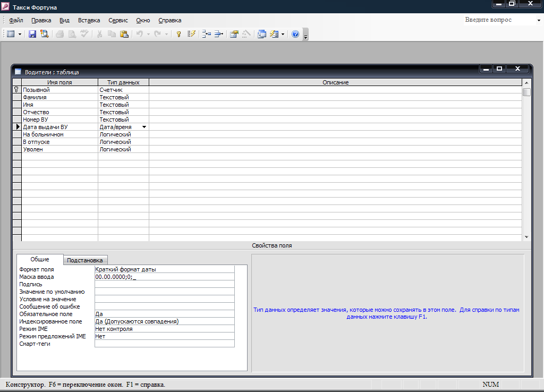Click the field grid scroll down arrow
This screenshot has height=392, width=544.
point(526,237)
